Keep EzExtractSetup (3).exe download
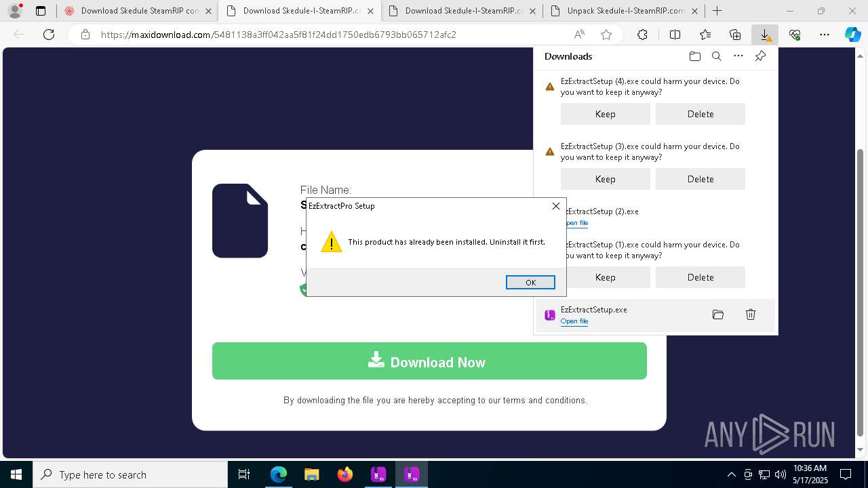The image size is (868, 488). coord(605,179)
